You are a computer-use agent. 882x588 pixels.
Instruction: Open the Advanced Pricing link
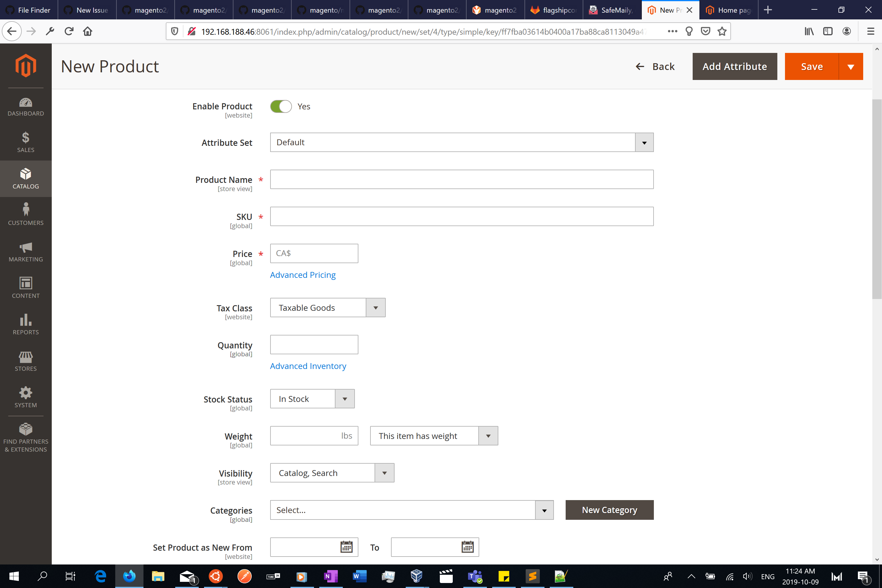pos(303,275)
